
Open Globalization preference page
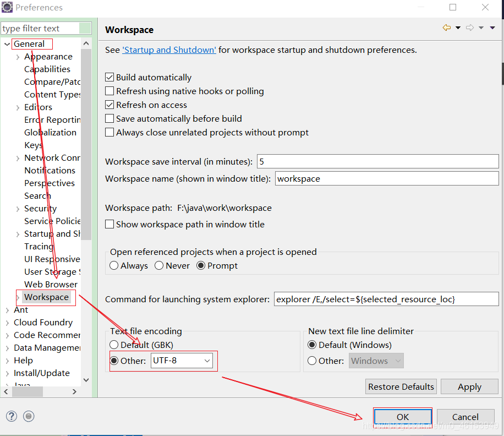51,133
